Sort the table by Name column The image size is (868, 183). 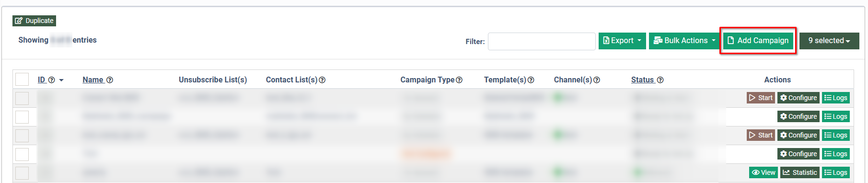(93, 80)
